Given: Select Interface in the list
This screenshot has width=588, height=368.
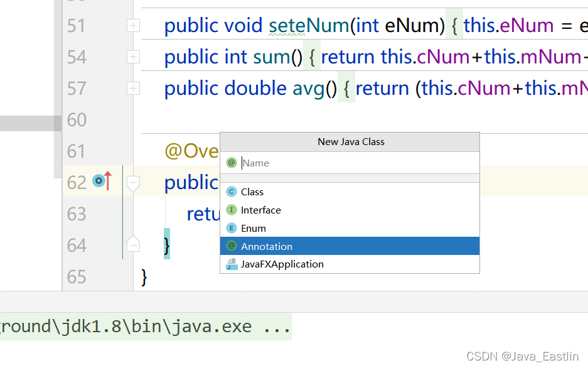Looking at the screenshot, I should [350, 210].
